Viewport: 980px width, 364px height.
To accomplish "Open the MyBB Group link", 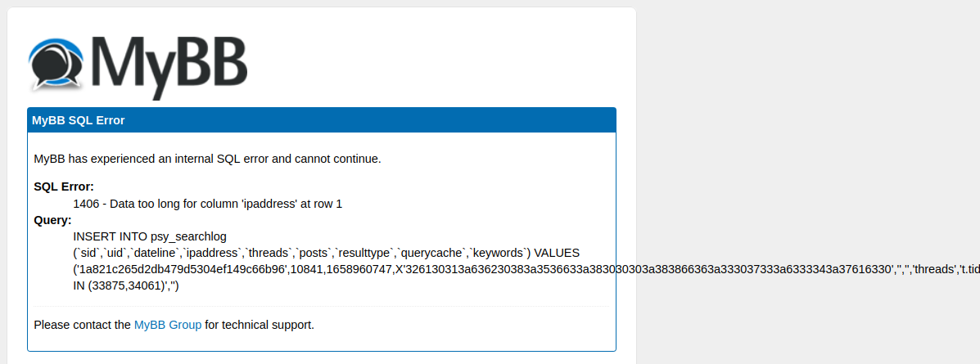I will tap(168, 325).
